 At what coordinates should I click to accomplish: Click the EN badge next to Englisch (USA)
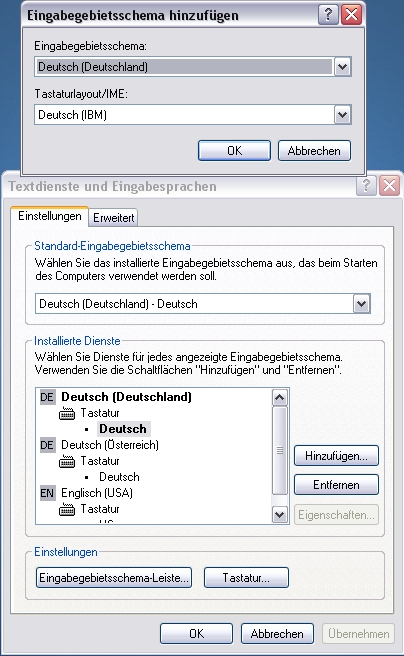(x=47, y=493)
